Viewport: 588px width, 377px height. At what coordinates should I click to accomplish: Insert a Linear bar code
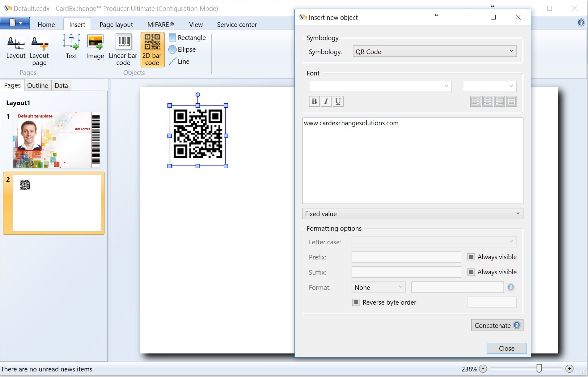(x=123, y=49)
